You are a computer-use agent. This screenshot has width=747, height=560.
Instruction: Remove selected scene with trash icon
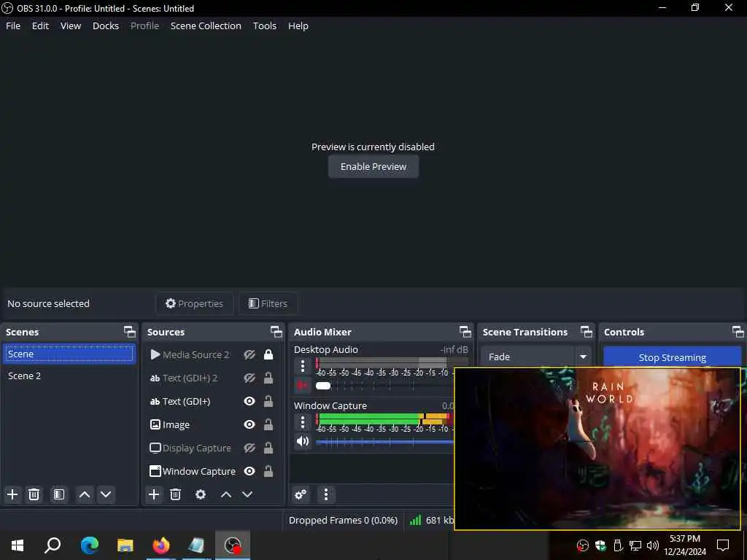[x=34, y=494]
